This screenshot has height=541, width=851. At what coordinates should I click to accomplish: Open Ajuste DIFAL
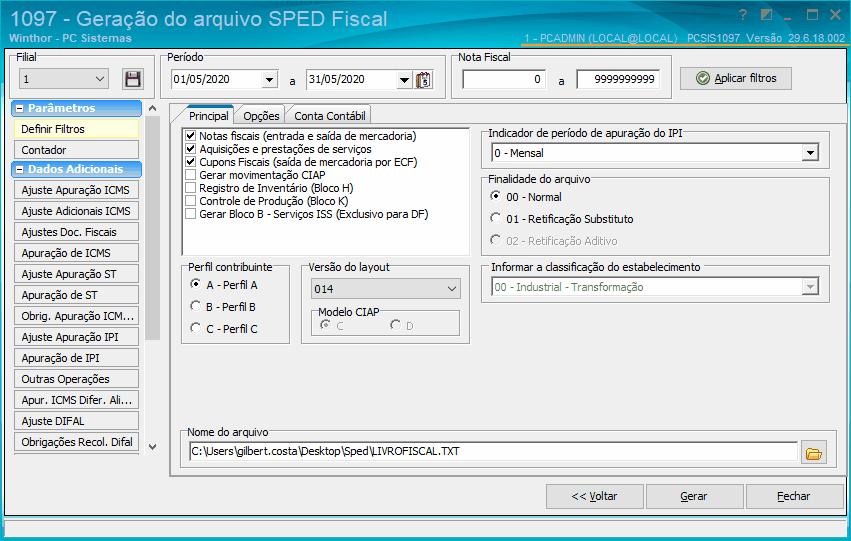(76, 421)
